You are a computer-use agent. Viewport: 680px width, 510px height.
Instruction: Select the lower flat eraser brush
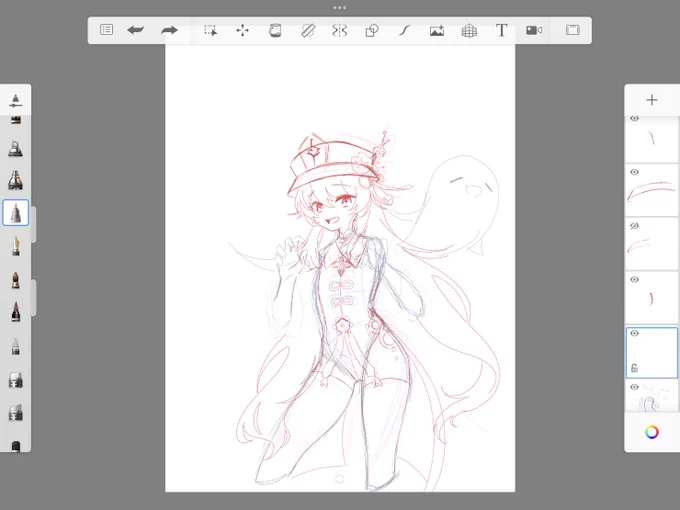click(16, 412)
